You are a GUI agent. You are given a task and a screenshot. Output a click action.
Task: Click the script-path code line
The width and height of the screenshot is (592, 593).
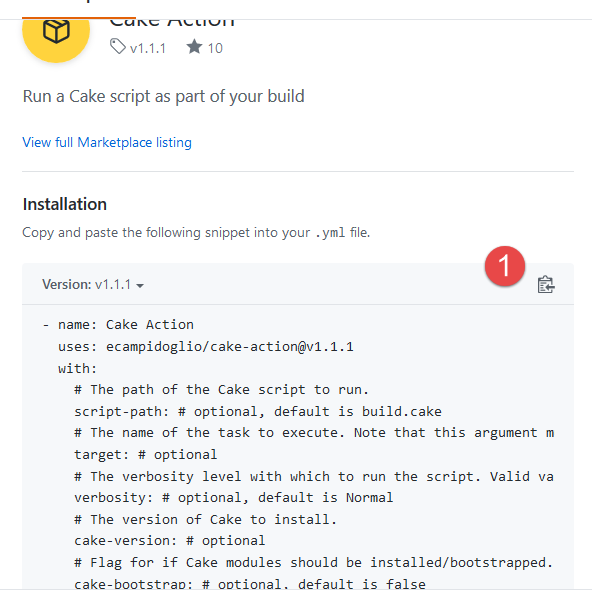(258, 411)
